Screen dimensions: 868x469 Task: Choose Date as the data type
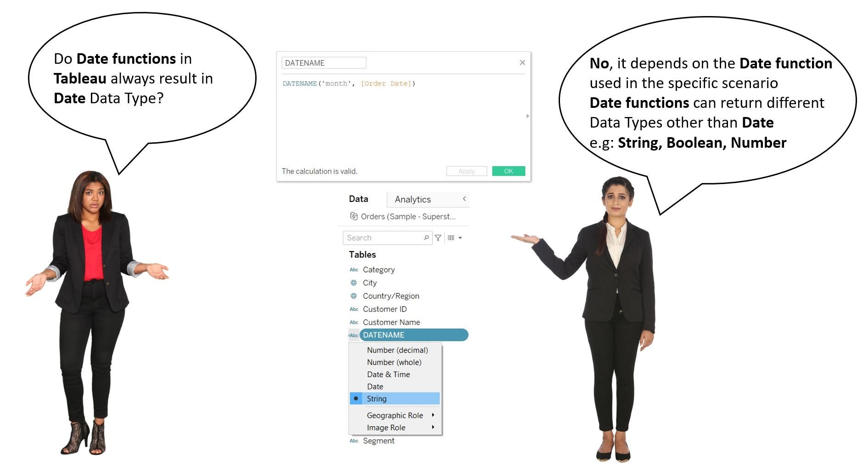pos(375,386)
